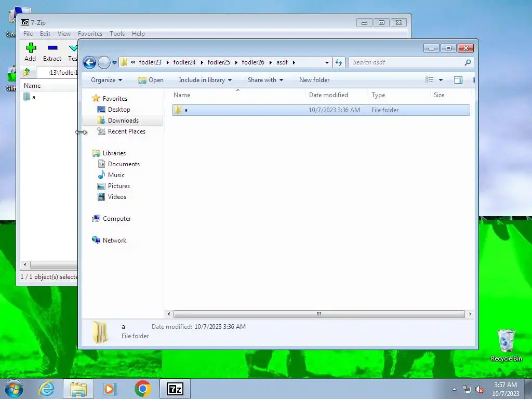The width and height of the screenshot is (532, 399).
Task: Change view with view icon button
Action: click(x=430, y=80)
